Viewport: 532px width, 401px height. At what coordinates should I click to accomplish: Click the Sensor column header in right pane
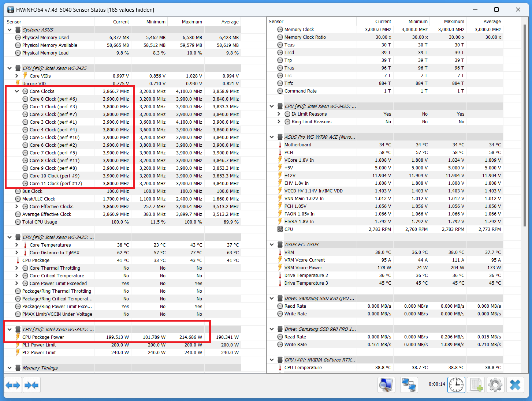312,21
